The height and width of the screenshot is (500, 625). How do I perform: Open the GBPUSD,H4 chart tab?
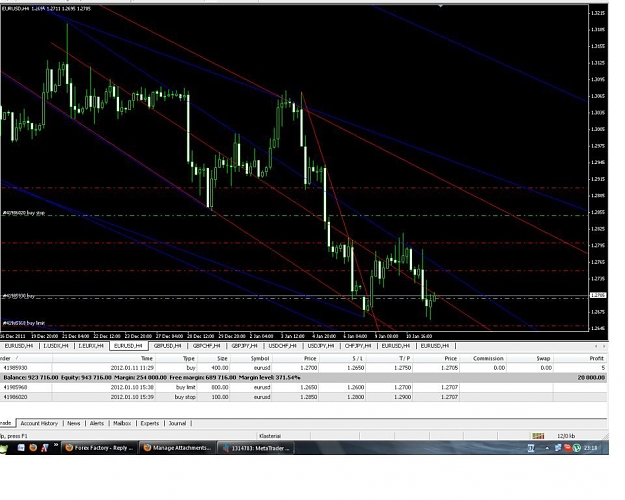click(168, 346)
